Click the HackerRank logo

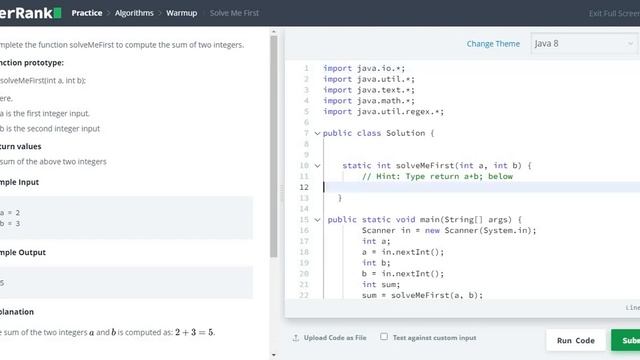[30, 13]
